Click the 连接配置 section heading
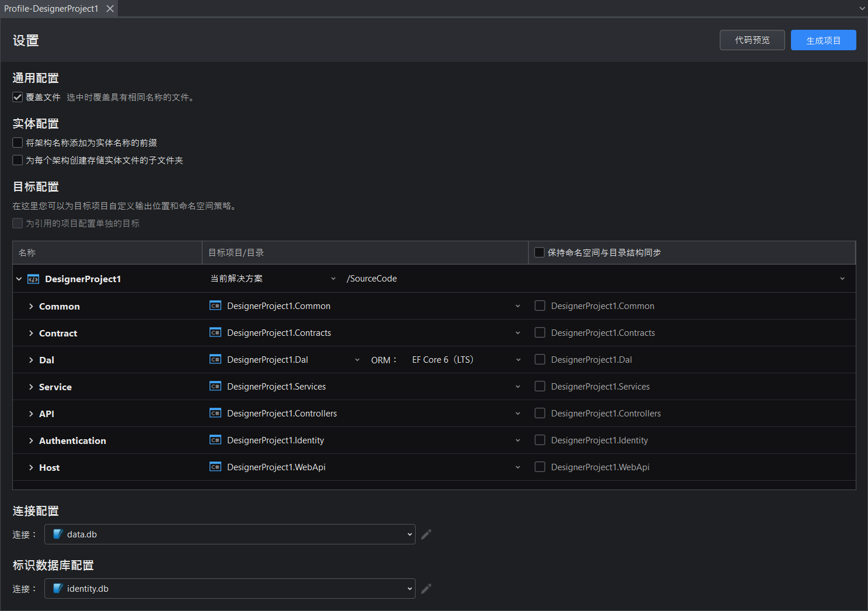 point(36,511)
